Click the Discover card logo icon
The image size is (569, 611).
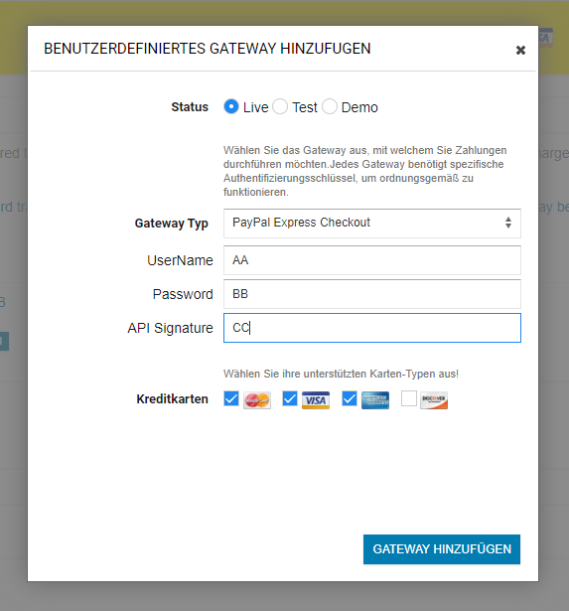434,400
